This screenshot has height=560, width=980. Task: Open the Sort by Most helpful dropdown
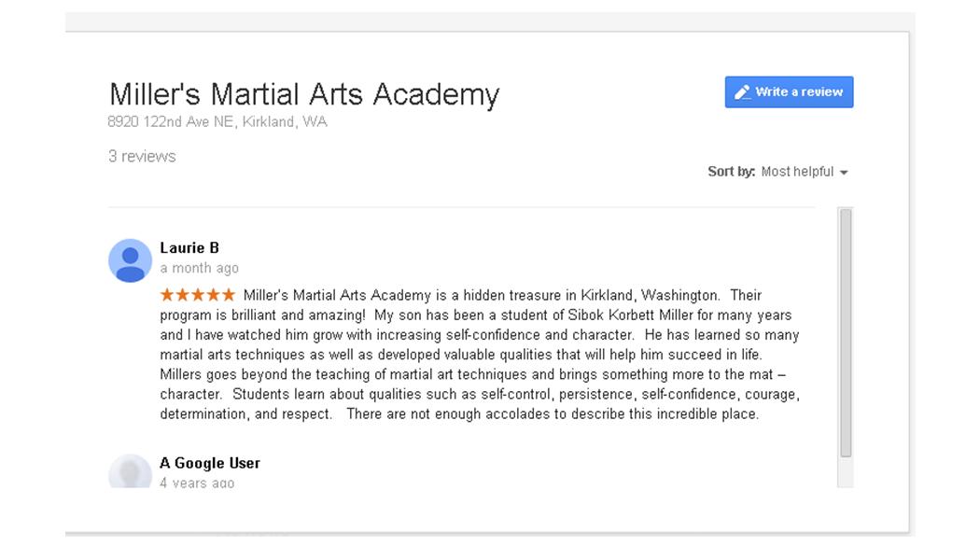(804, 171)
